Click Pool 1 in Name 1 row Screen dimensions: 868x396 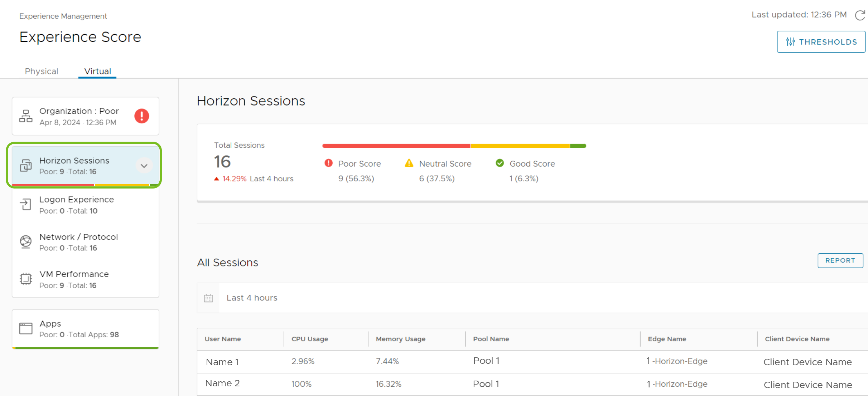tap(486, 361)
